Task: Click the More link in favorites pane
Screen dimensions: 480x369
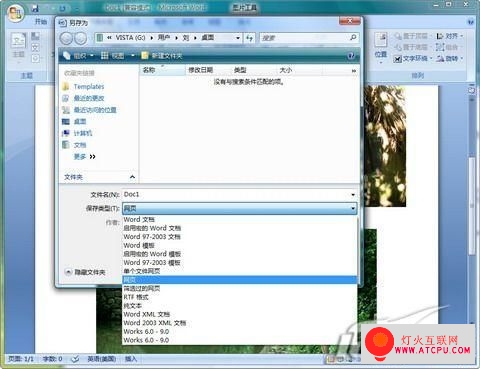Action: [x=84, y=157]
